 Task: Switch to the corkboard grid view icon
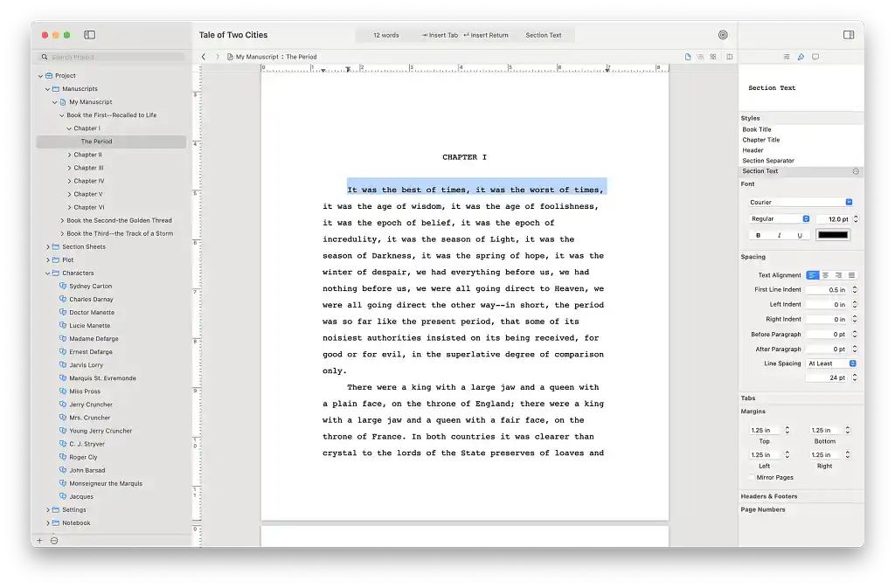(x=712, y=57)
